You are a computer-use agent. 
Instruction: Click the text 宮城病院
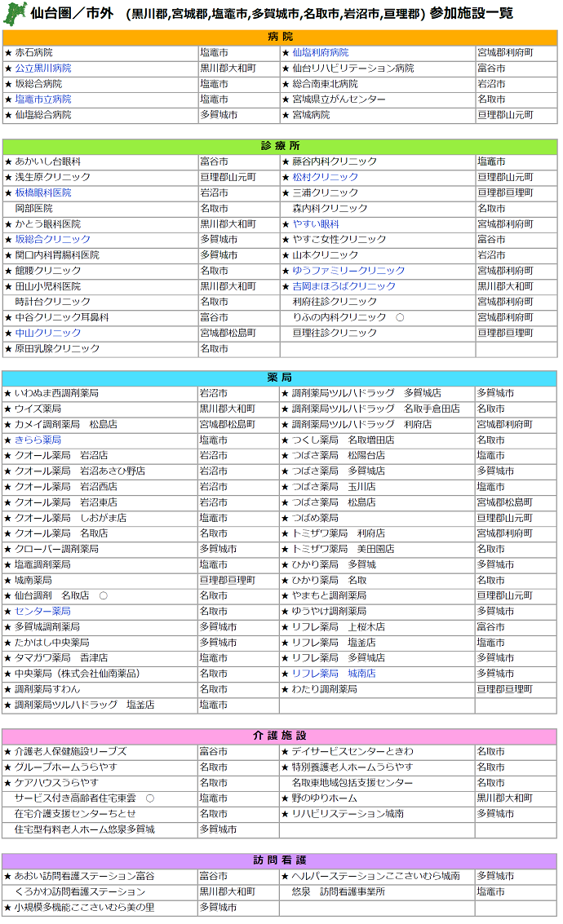[x=311, y=115]
